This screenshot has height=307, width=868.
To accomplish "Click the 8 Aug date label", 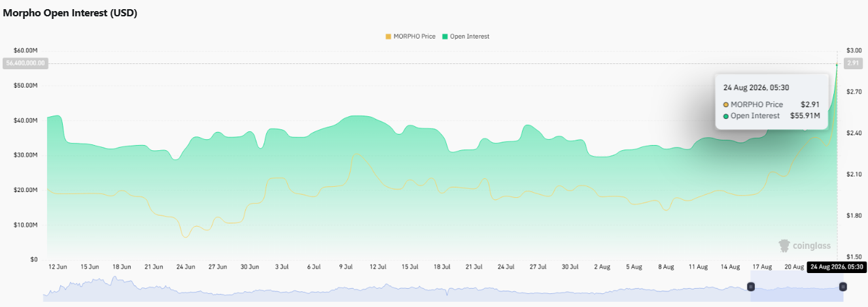I will point(666,267).
